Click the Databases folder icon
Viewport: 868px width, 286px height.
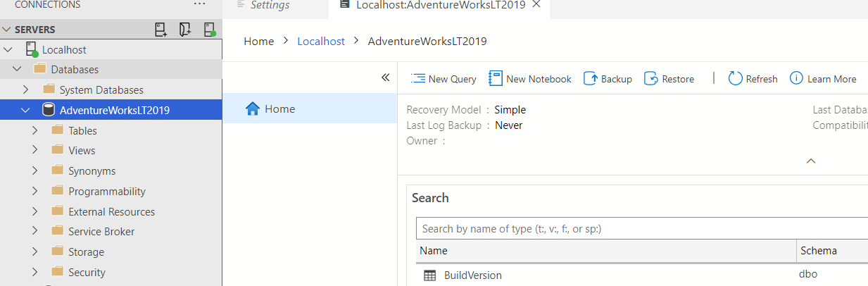[x=39, y=69]
